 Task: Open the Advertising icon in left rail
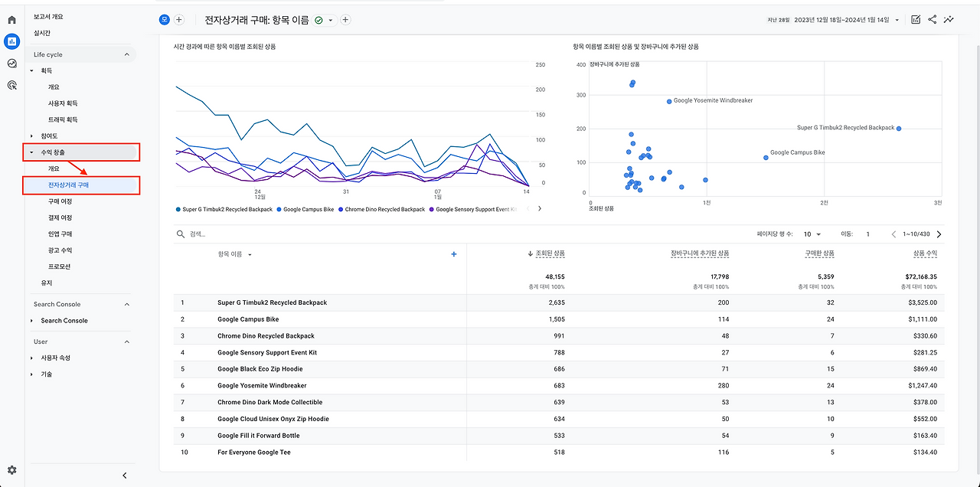(x=11, y=85)
